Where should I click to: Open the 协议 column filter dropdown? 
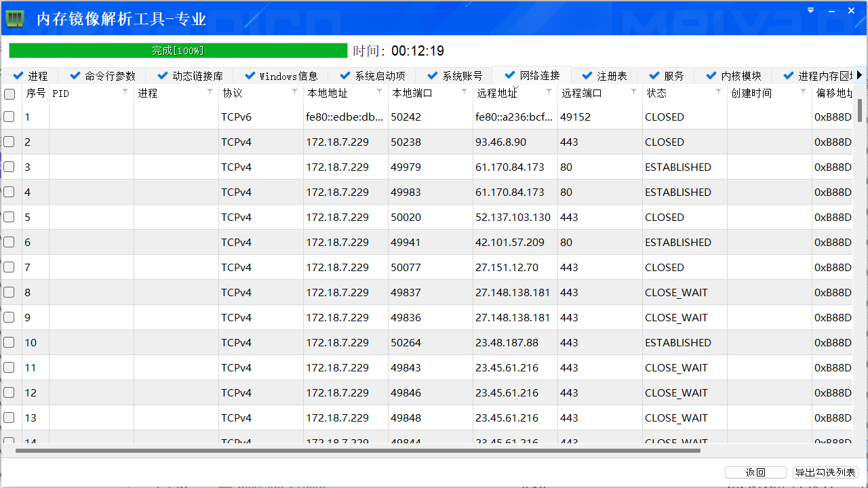click(294, 91)
